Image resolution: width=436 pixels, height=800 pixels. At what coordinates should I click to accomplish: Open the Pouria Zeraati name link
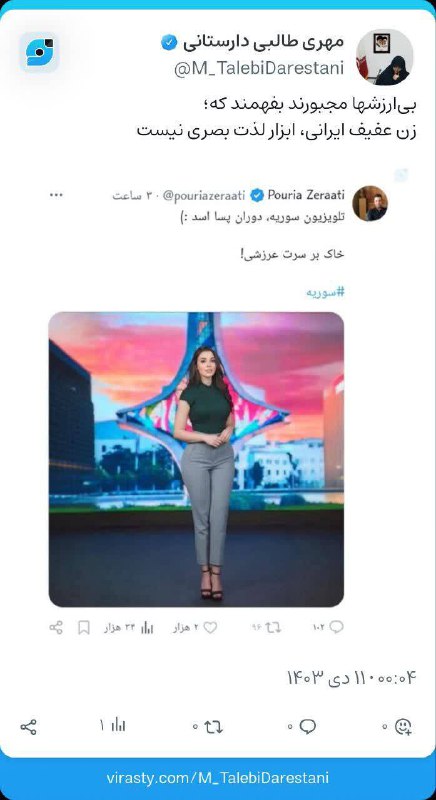pyautogui.click(x=306, y=195)
